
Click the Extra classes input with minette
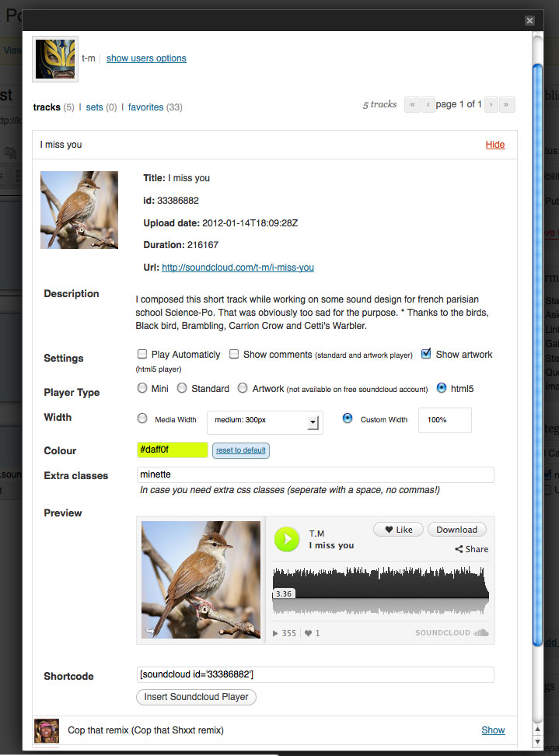(x=315, y=474)
